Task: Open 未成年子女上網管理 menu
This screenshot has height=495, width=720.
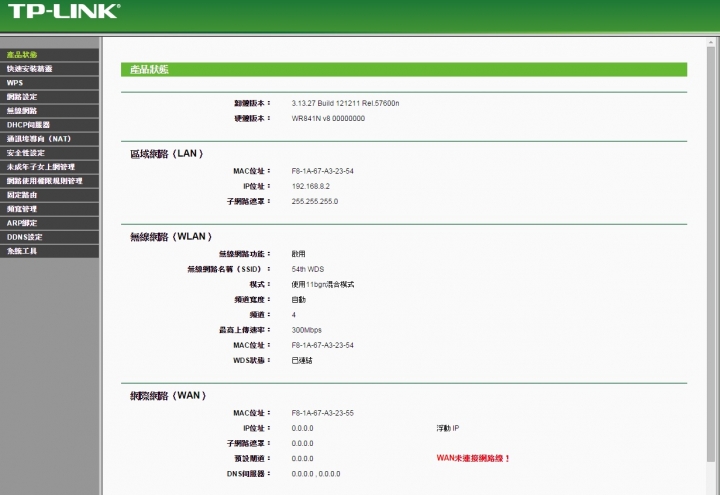Action: click(x=49, y=167)
